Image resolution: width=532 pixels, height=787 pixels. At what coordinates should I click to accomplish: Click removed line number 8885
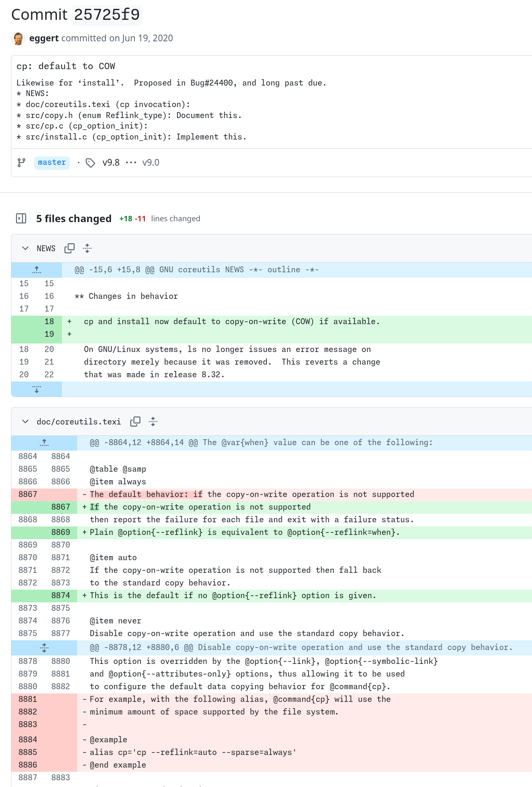[x=28, y=752]
